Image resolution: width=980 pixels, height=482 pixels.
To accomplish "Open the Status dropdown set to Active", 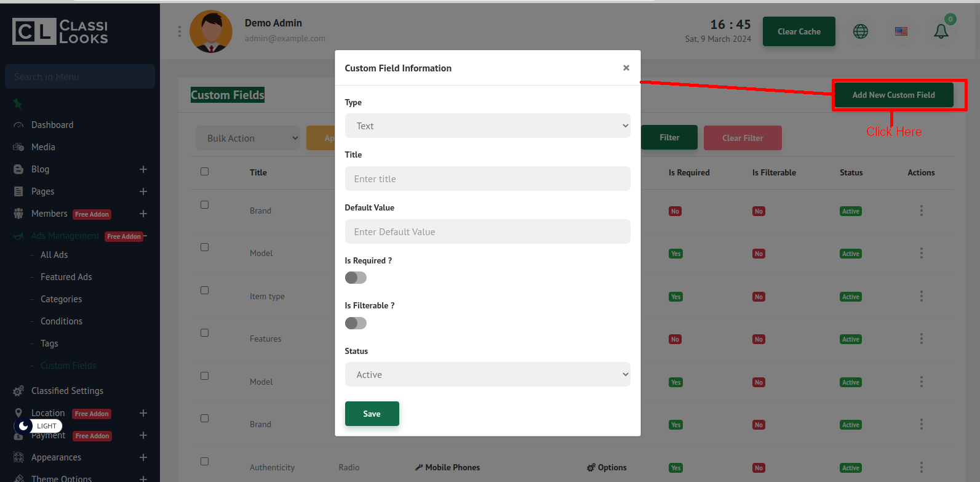I will 487,374.
